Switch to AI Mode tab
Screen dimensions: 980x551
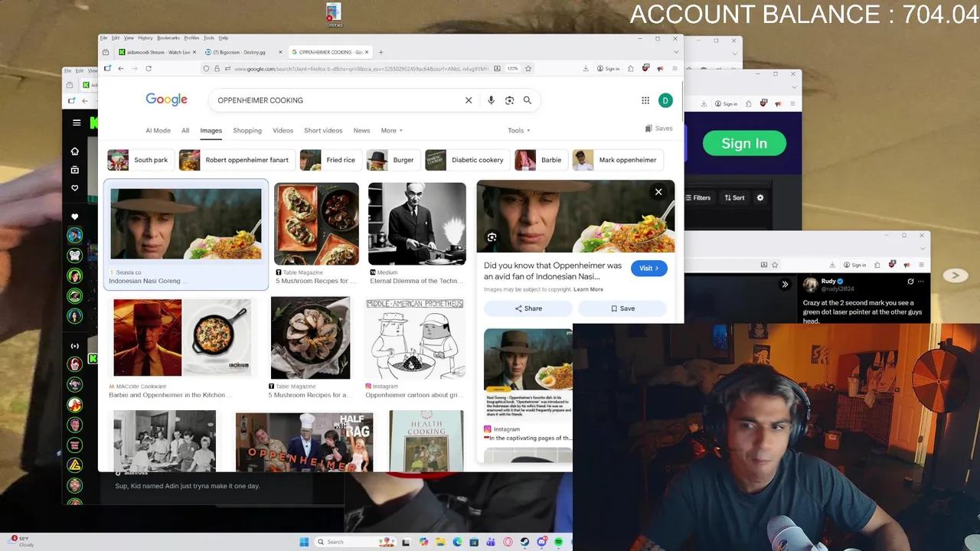(x=158, y=131)
